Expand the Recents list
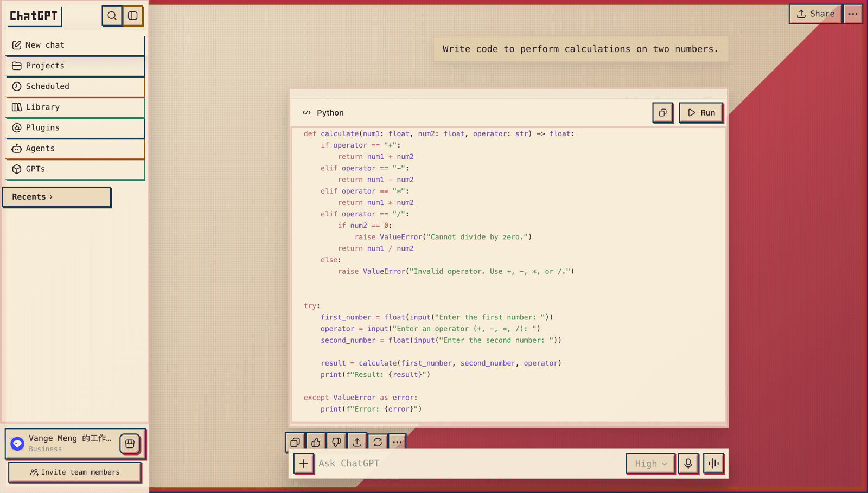 point(56,197)
